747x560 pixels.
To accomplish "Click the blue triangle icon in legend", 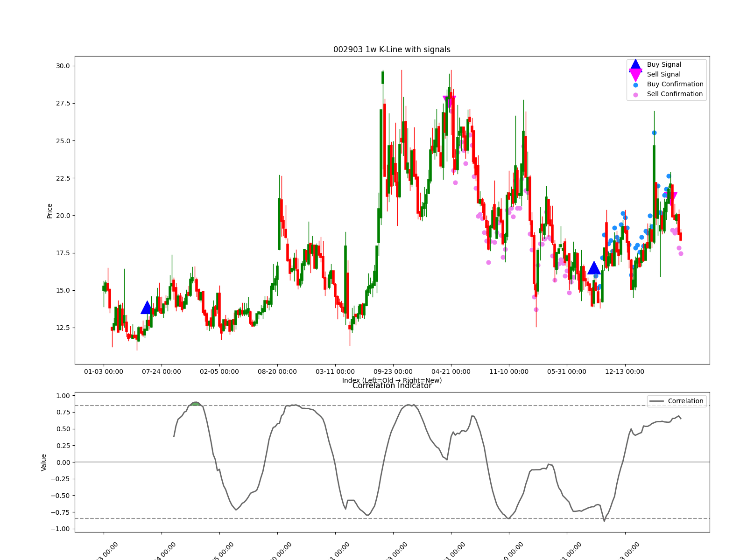I will [x=635, y=65].
